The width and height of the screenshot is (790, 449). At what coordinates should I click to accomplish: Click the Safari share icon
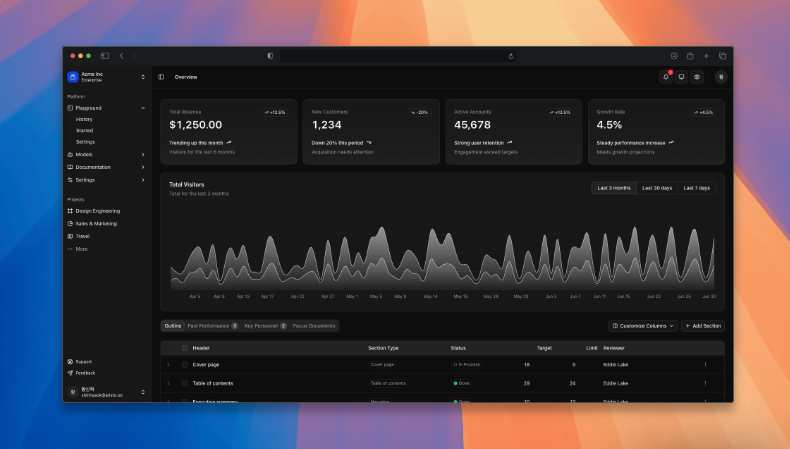[x=690, y=56]
